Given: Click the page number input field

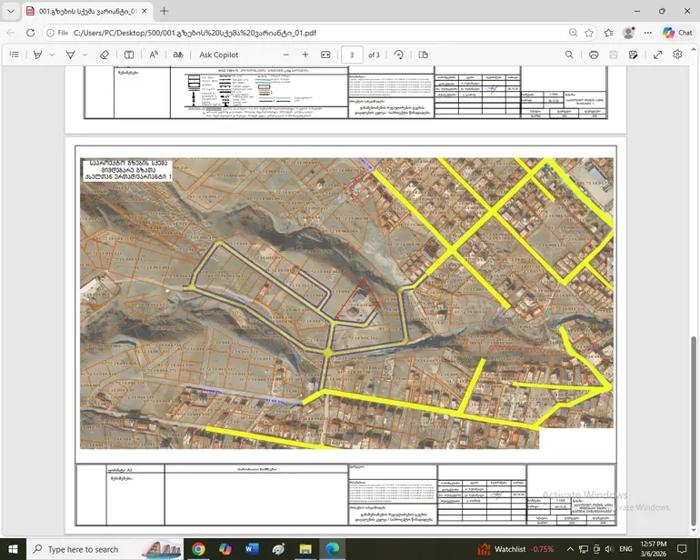Looking at the screenshot, I should [x=352, y=54].
